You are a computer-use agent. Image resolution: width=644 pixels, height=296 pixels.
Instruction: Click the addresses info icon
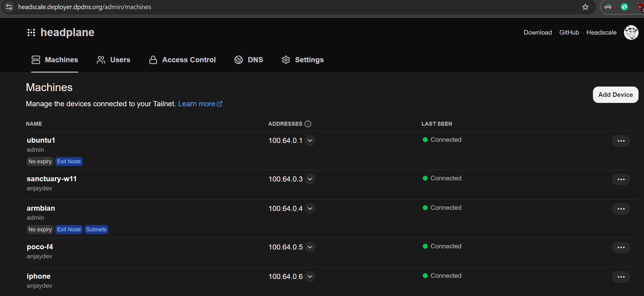308,124
